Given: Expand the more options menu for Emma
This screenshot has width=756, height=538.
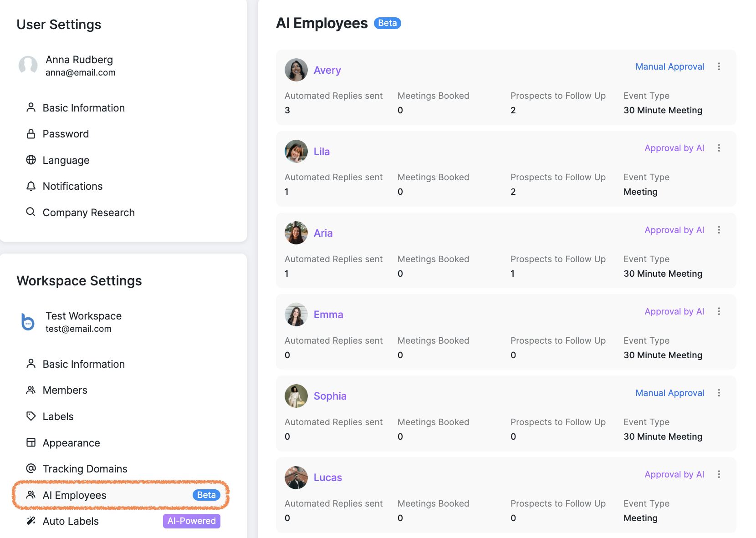Looking at the screenshot, I should click(x=719, y=311).
